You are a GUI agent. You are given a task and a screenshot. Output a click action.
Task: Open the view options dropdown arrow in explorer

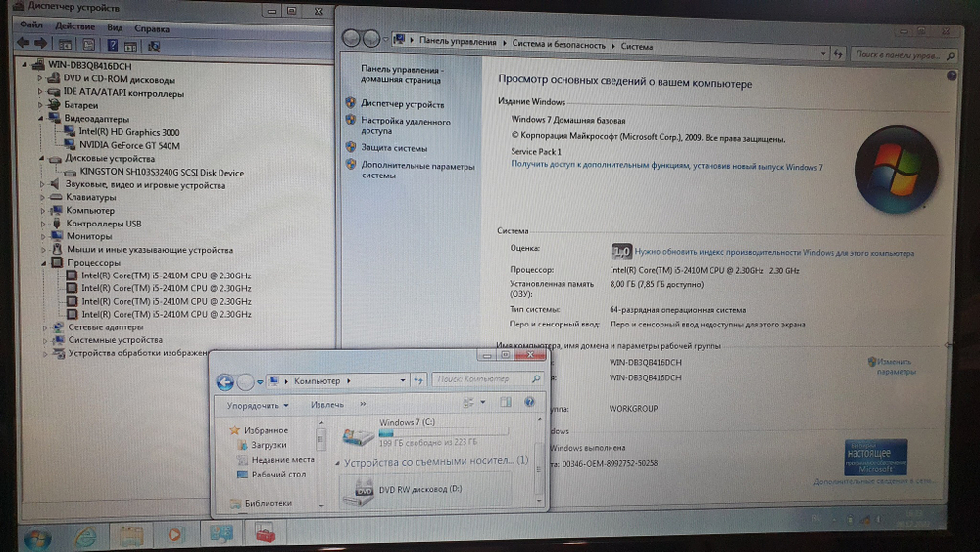483,403
